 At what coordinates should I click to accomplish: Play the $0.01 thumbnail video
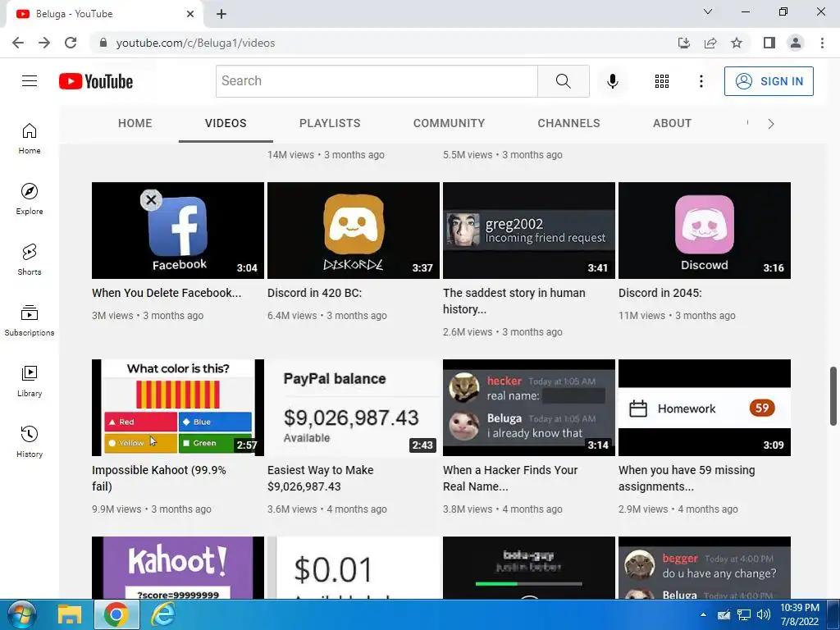pos(354,568)
